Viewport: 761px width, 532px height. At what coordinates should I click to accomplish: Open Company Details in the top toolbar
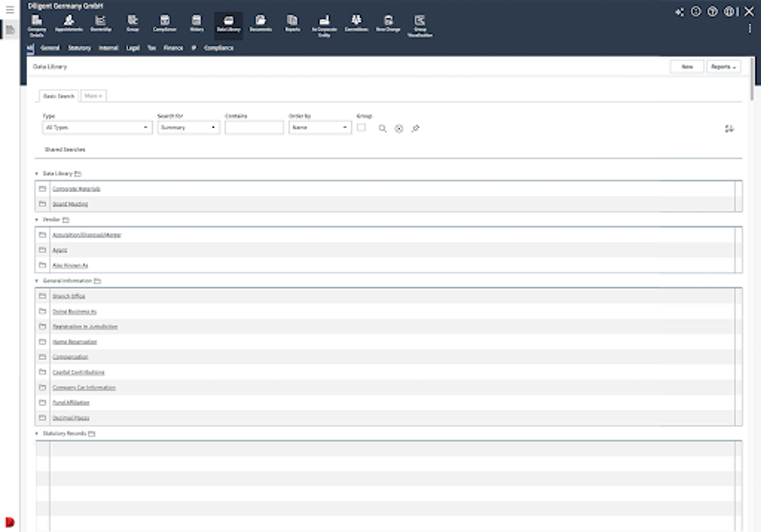[37, 26]
